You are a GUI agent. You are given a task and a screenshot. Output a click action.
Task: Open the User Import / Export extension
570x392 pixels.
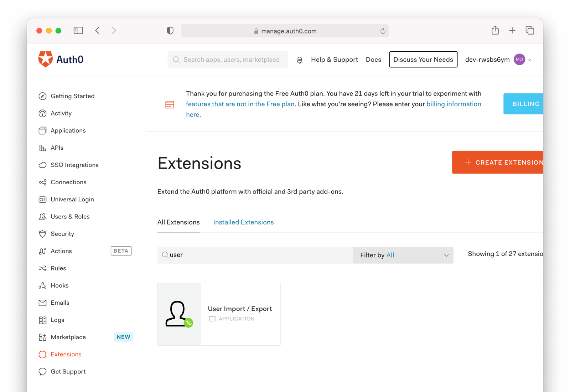pos(219,314)
